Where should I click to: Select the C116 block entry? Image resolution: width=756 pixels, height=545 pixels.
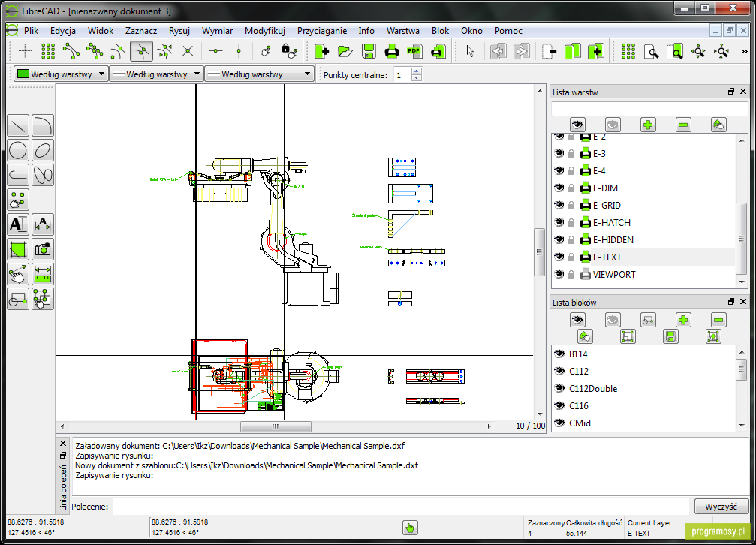click(x=643, y=405)
